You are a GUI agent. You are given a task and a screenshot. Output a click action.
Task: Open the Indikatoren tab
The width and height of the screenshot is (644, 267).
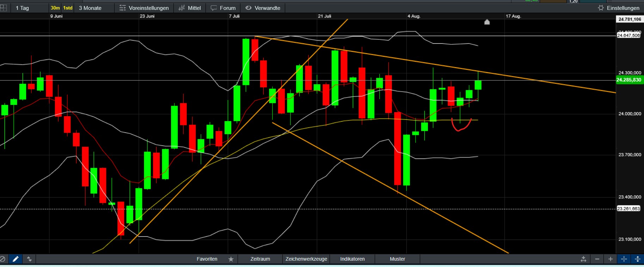click(352, 259)
